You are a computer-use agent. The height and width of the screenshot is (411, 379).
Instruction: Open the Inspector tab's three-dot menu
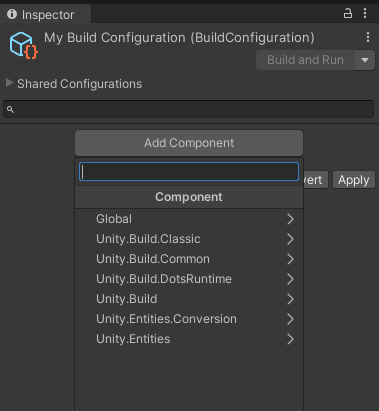click(365, 13)
